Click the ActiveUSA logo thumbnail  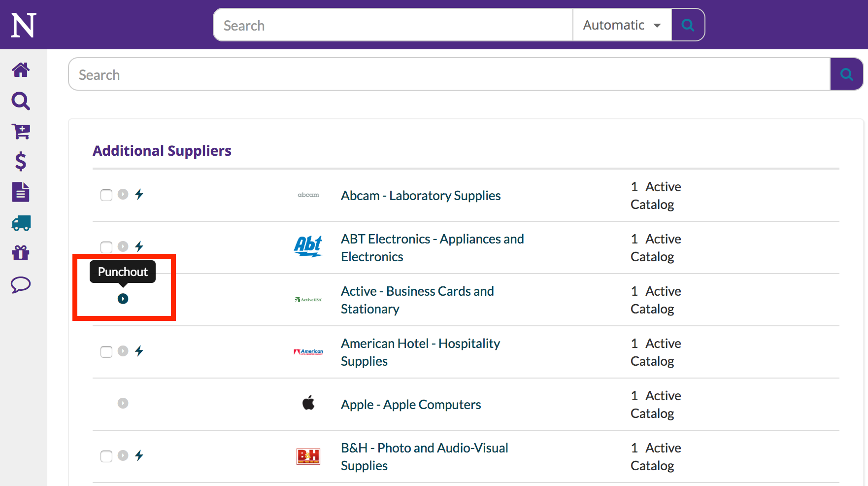point(308,300)
